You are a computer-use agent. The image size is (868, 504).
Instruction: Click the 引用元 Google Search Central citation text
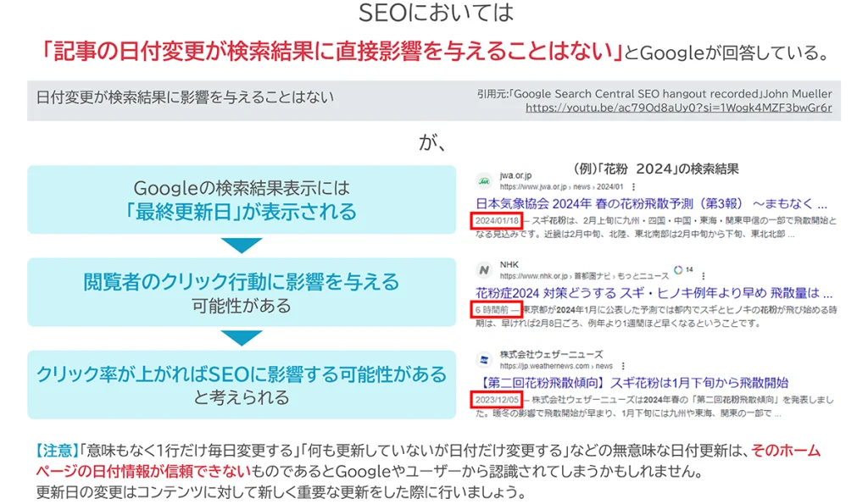click(654, 93)
